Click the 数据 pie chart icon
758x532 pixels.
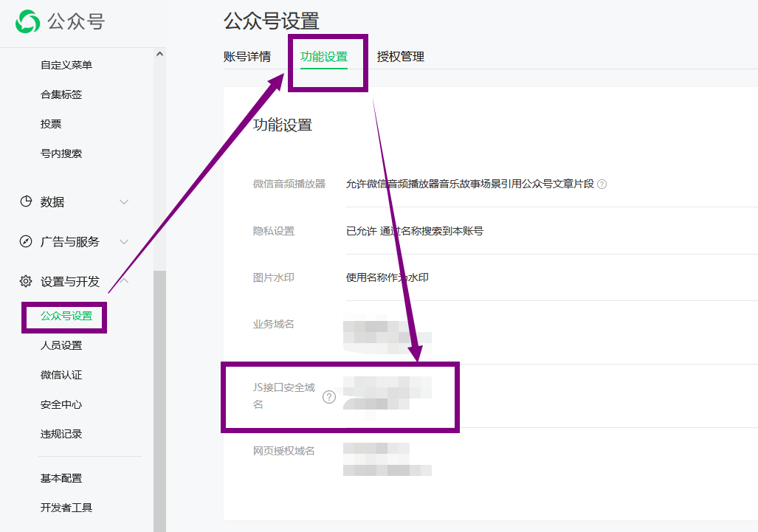[x=26, y=201]
